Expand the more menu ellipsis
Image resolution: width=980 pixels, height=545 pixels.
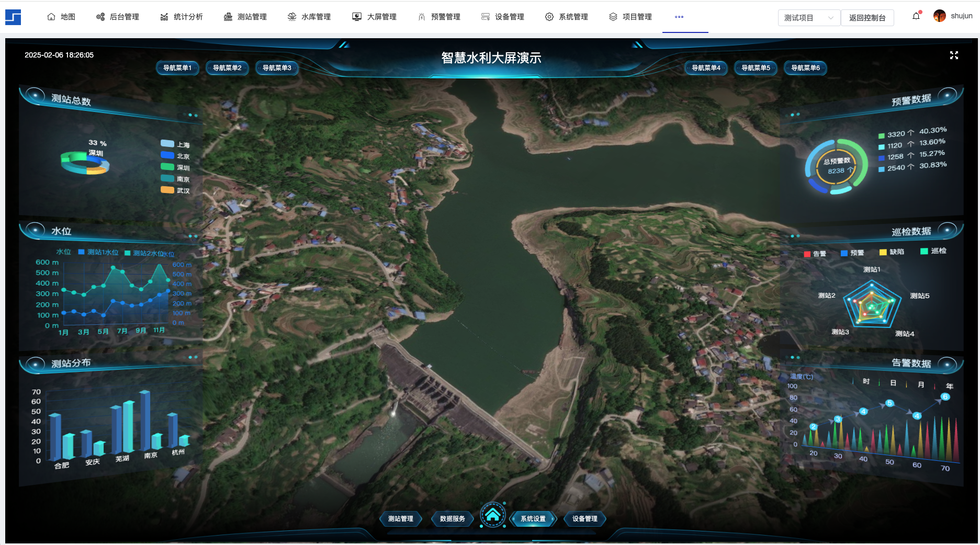click(x=679, y=17)
